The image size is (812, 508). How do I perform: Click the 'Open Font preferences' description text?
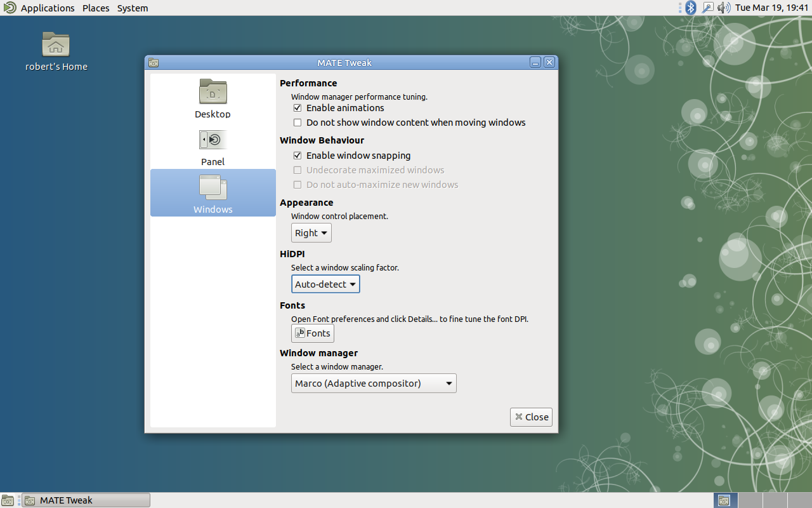[410, 319]
